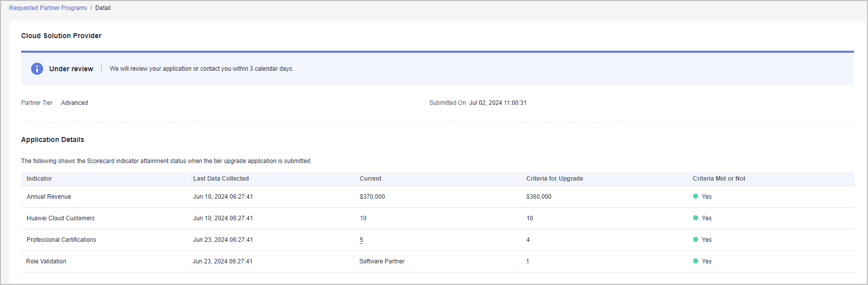Click the current value 10 for Huawei Cloud Customers
The width and height of the screenshot is (868, 285).
363,218
